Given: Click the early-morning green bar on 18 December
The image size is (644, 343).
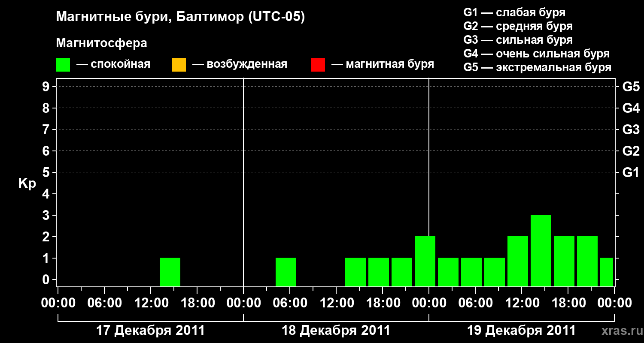Looking at the screenshot, I should [286, 272].
